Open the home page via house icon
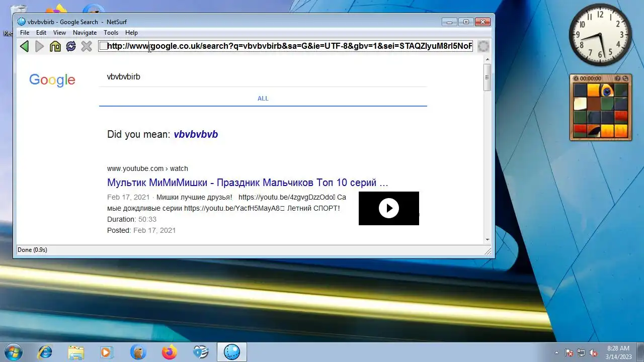 click(55, 46)
